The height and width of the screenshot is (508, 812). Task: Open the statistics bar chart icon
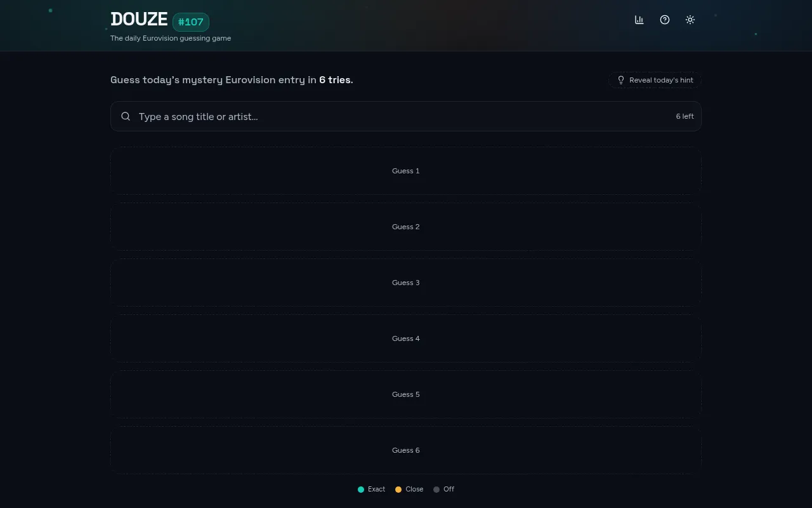(x=639, y=20)
